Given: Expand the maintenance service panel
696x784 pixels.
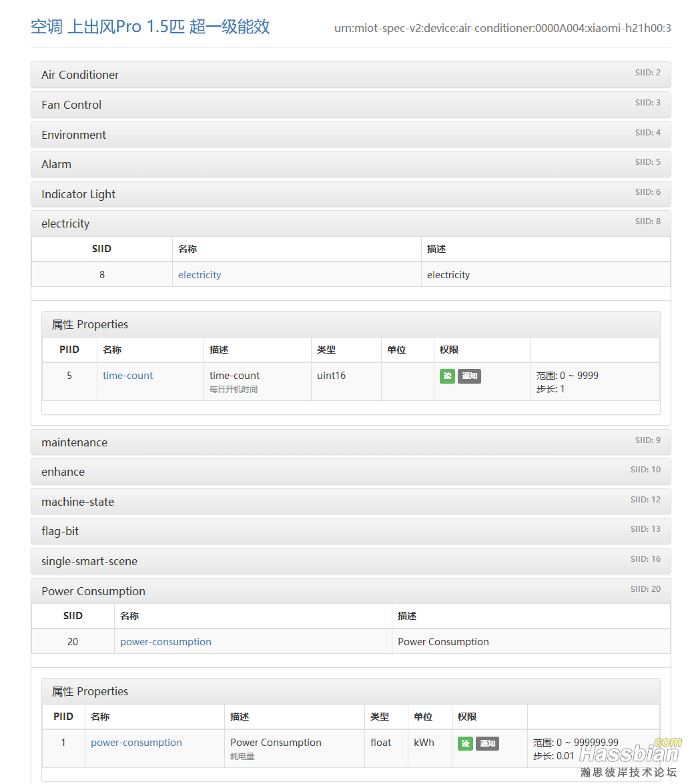Looking at the screenshot, I should coord(350,442).
